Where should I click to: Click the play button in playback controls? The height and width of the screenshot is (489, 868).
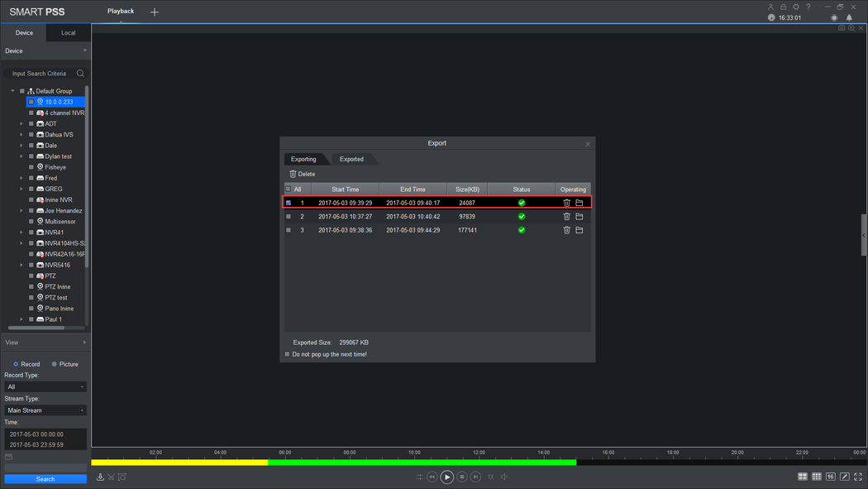[446, 477]
